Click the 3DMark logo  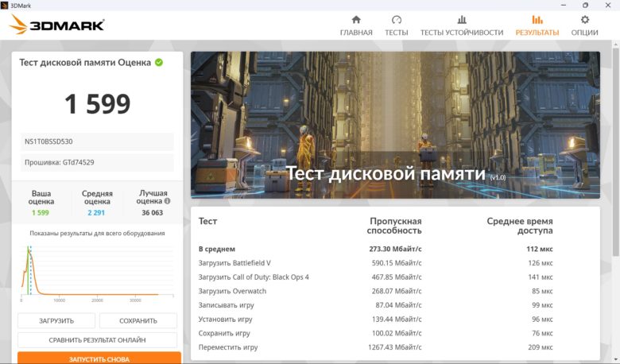pos(57,25)
